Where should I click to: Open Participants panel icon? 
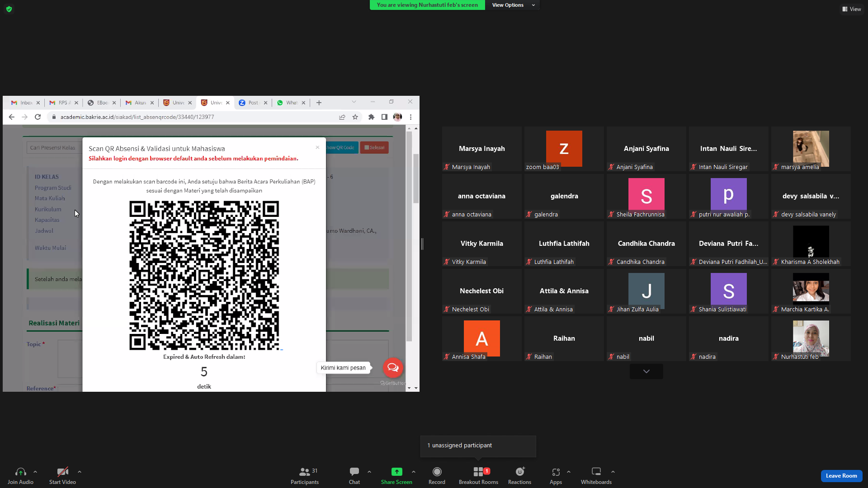(305, 472)
